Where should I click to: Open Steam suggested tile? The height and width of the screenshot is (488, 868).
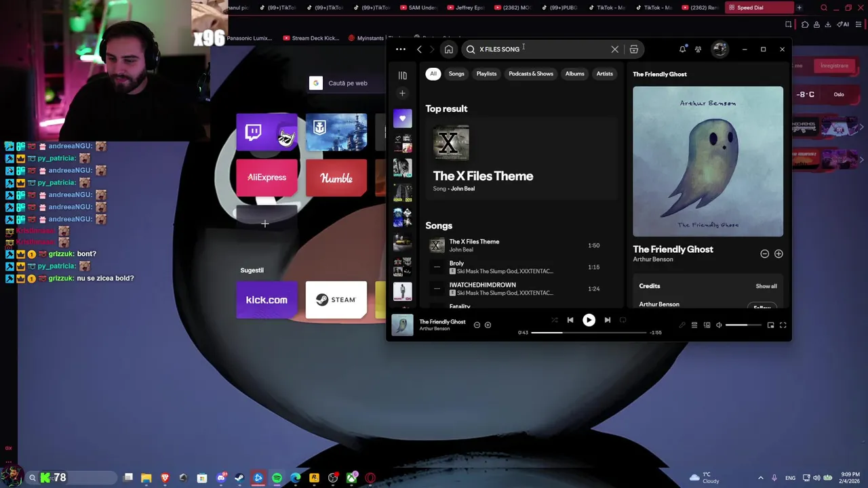pos(336,300)
